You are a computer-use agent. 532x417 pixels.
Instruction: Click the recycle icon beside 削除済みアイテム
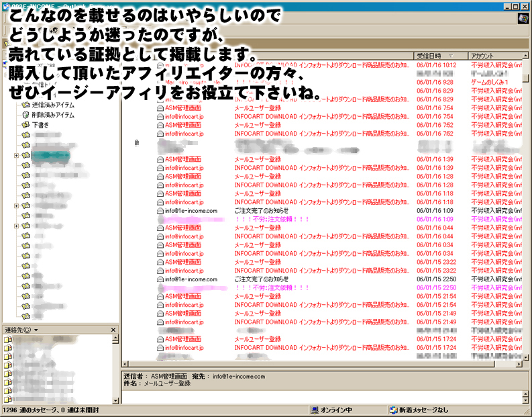pyautogui.click(x=25, y=115)
